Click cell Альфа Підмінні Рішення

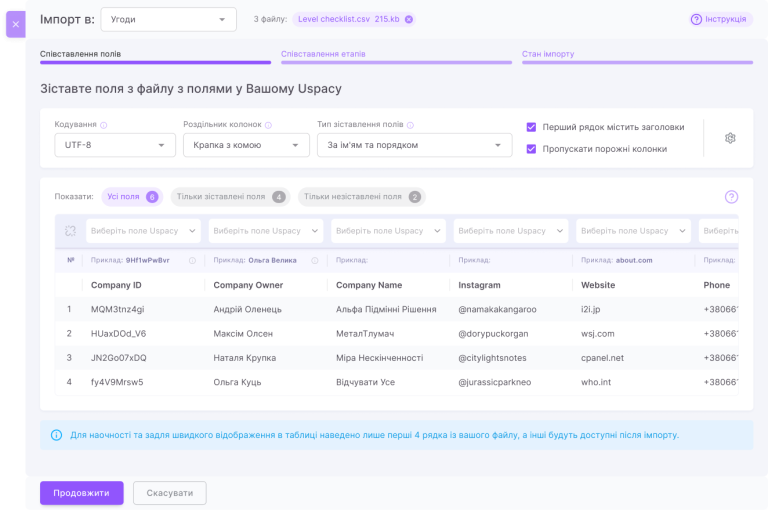tap(386, 310)
